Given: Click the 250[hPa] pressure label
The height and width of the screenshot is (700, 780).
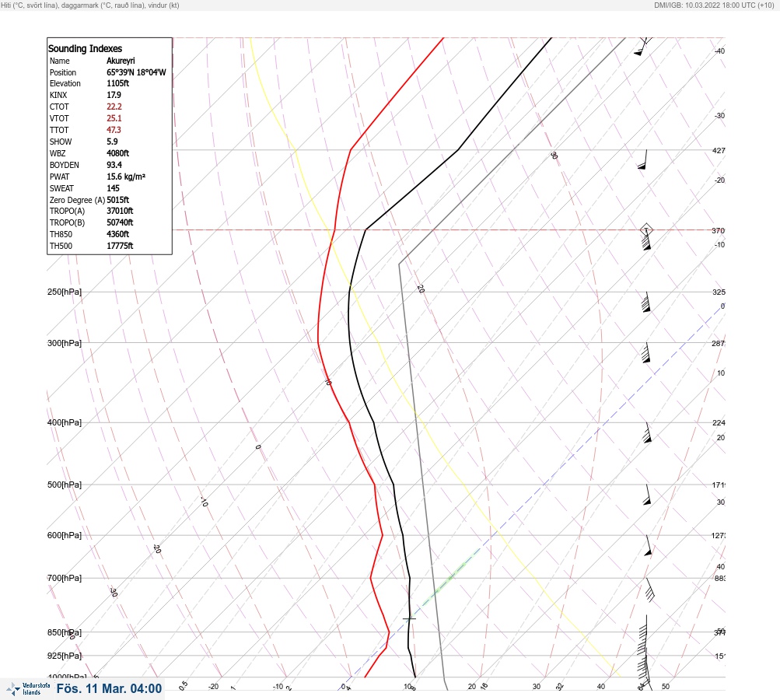Looking at the screenshot, I should point(65,292).
